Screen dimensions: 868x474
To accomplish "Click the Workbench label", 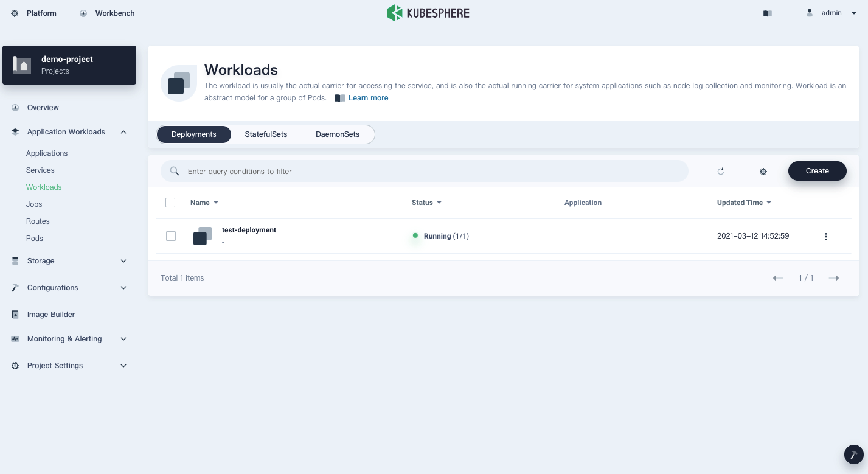I will [115, 13].
